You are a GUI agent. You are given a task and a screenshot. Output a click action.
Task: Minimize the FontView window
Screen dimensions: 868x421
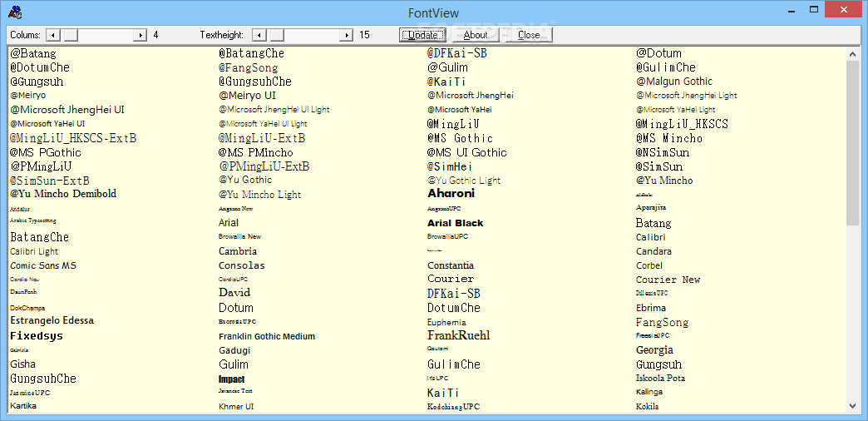coord(790,9)
